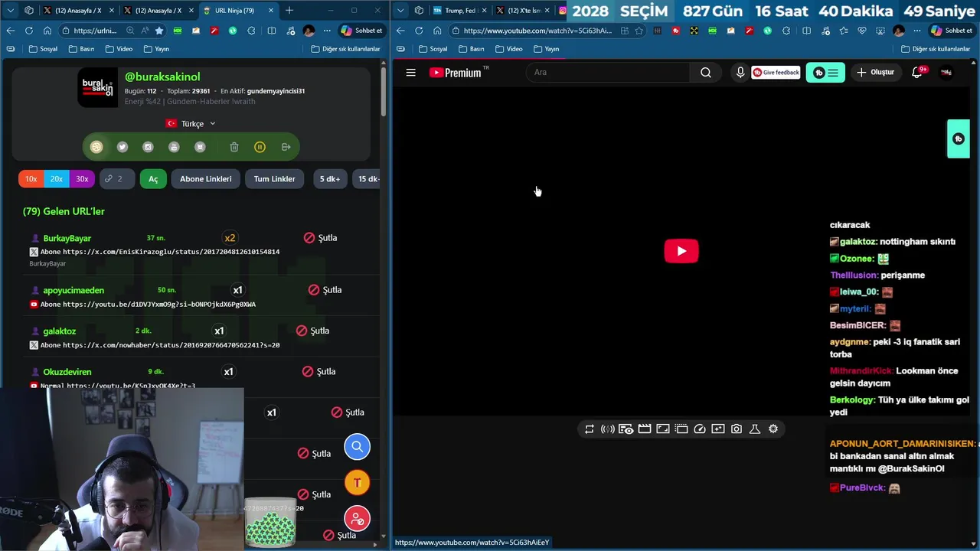Open the Yayın bookmarks folder in right browser
Screen dimensions: 980x551
546,49
